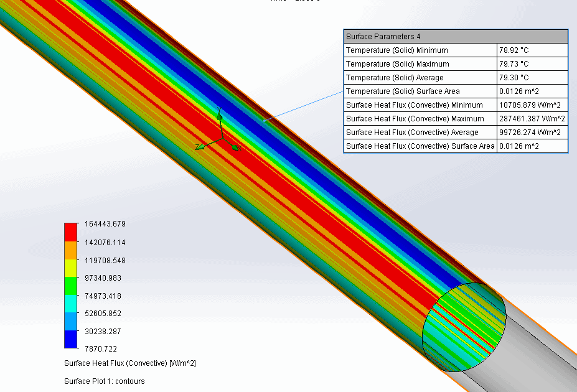
Task: Click the legend minimum value 7870.722
Action: click(101, 348)
